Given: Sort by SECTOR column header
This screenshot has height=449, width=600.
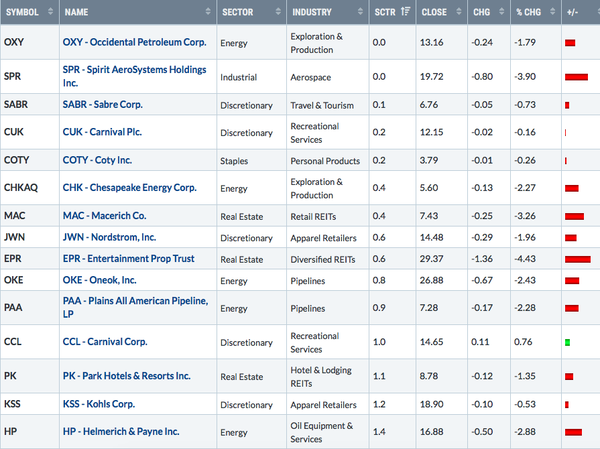Looking at the screenshot, I should click(242, 13).
